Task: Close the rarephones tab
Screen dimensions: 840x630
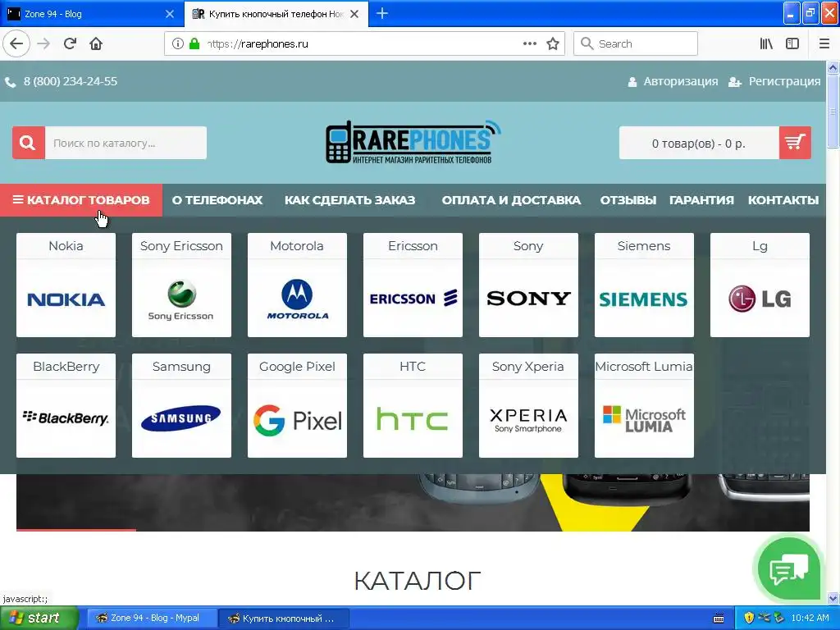Action: coord(354,14)
